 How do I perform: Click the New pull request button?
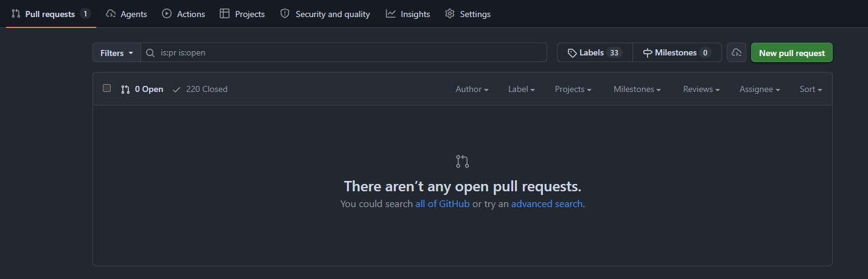point(792,53)
